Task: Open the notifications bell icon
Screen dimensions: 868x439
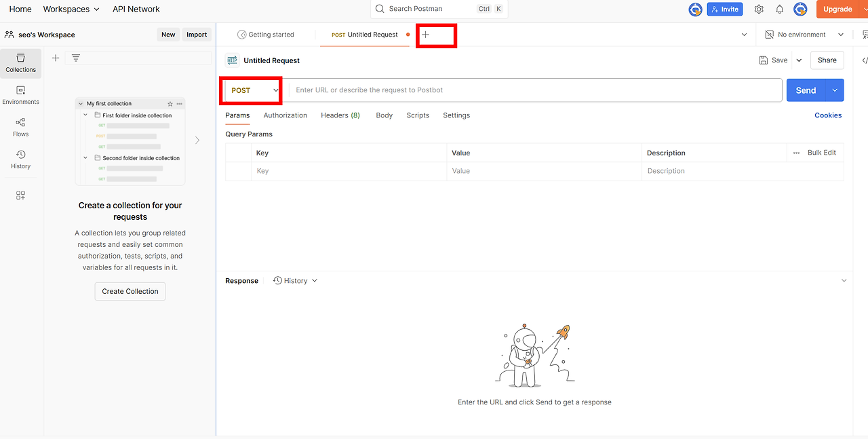Action: (x=780, y=9)
